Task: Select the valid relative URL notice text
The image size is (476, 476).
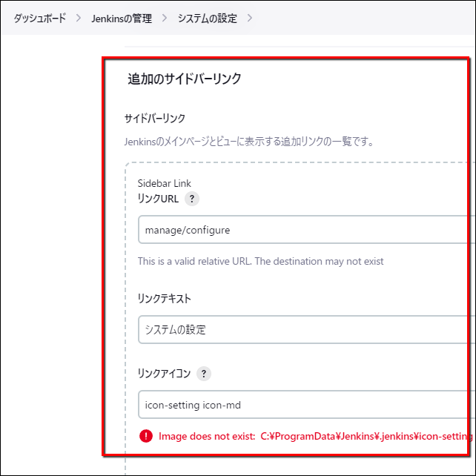Action: tap(260, 261)
